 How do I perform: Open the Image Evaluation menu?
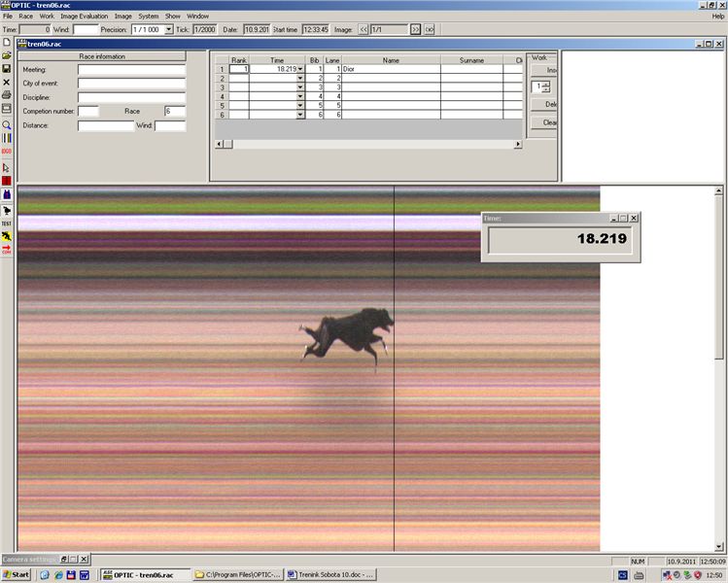[84, 16]
